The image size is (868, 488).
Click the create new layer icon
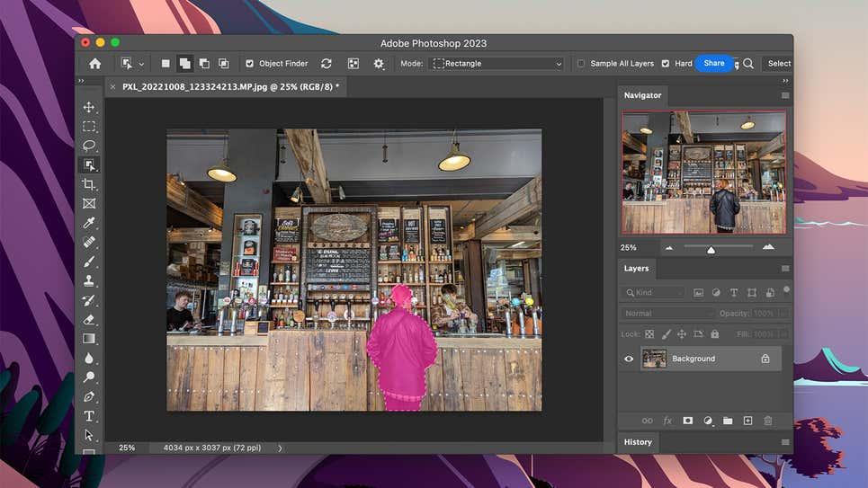click(x=747, y=421)
